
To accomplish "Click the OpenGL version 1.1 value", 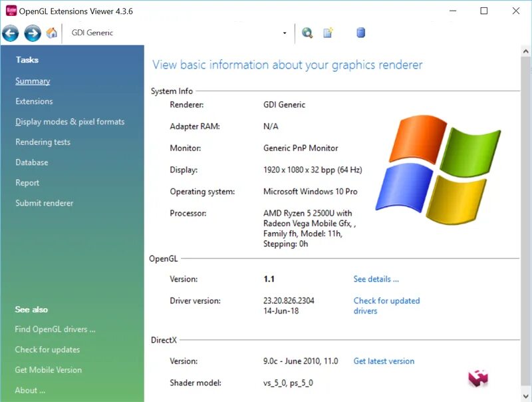I will (x=269, y=279).
